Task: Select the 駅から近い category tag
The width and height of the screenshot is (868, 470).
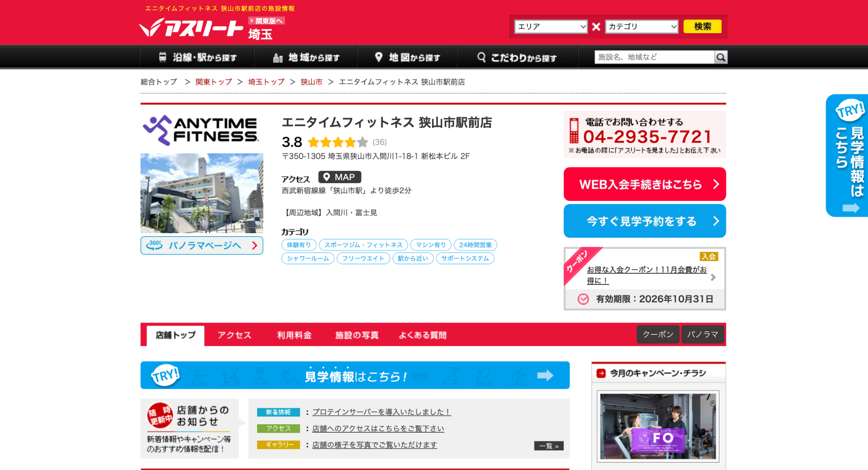Action: [413, 258]
